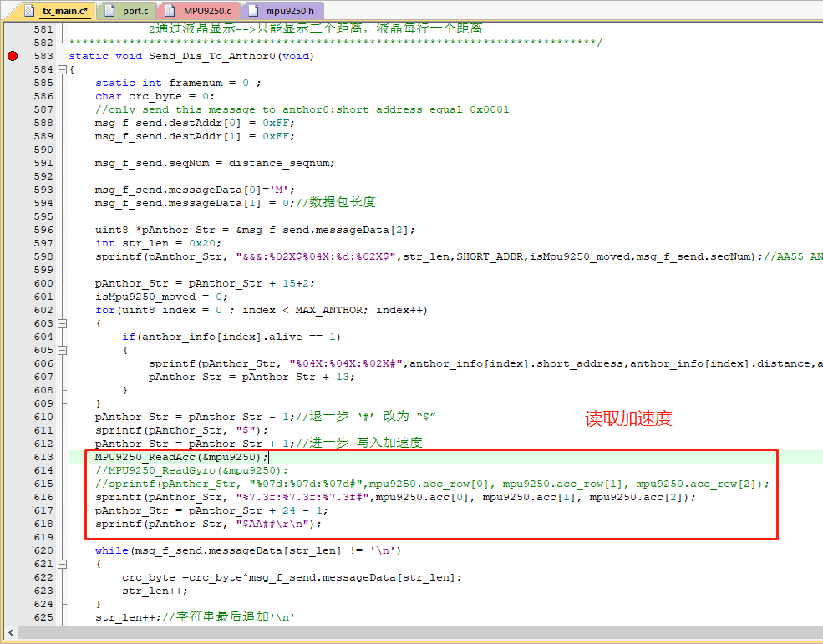The width and height of the screenshot is (823, 644).
Task: Click the 'M' character literal on line 593
Action: (278, 190)
